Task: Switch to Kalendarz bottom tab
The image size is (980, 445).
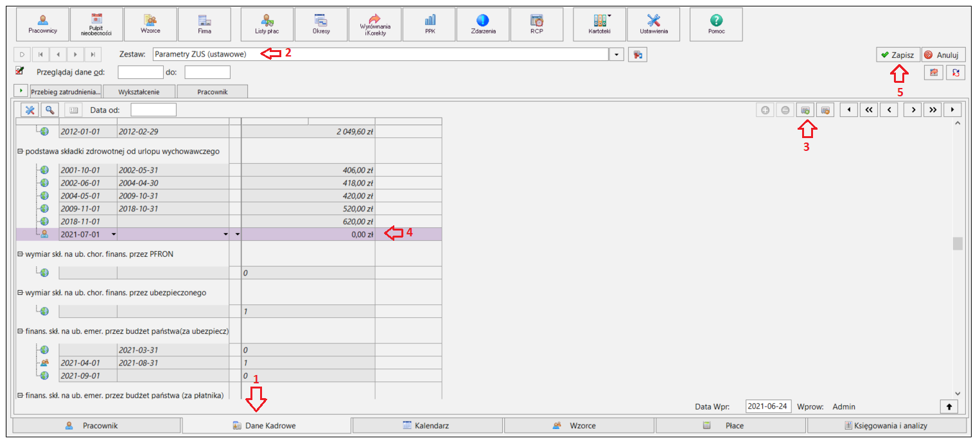Action: [428, 425]
